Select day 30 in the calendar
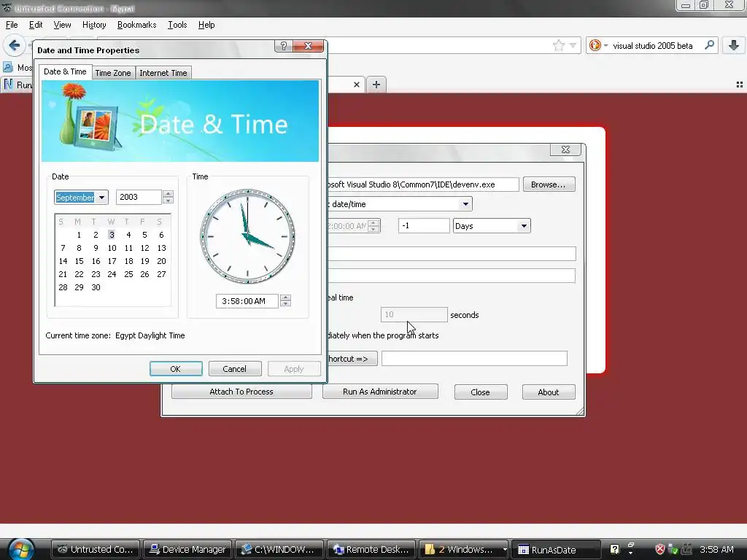Viewport: 747px width, 560px height. tap(96, 287)
